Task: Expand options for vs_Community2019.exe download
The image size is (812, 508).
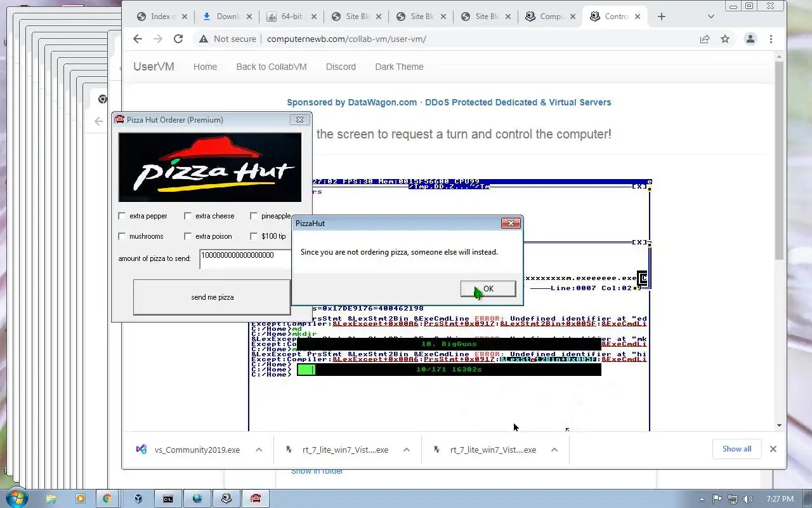Action: 259,450
